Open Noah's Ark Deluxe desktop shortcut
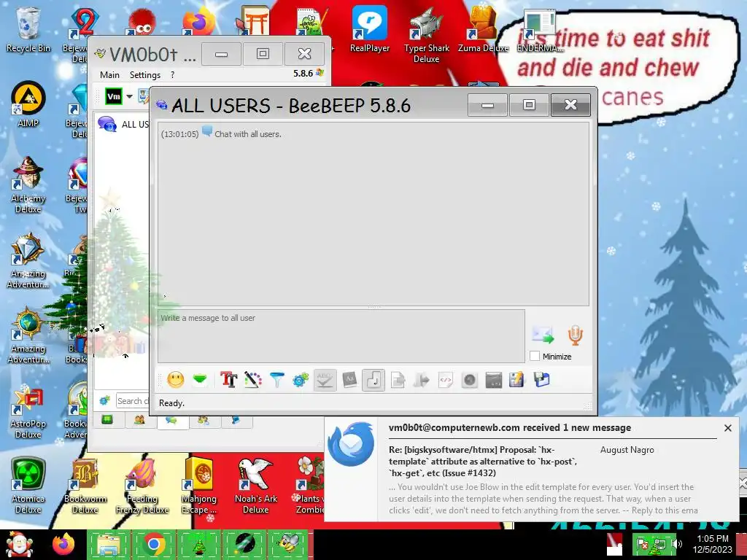Screen dimensions: 747x560 (256, 485)
